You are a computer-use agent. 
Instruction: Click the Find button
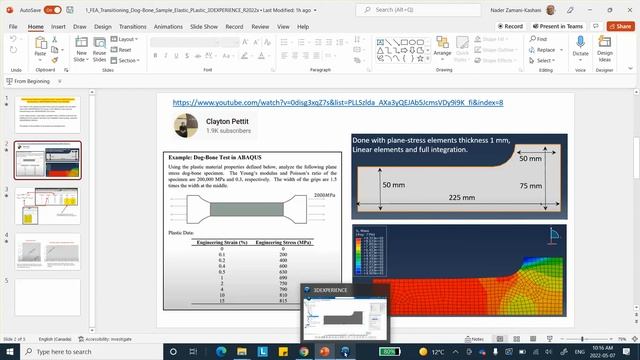[538, 39]
